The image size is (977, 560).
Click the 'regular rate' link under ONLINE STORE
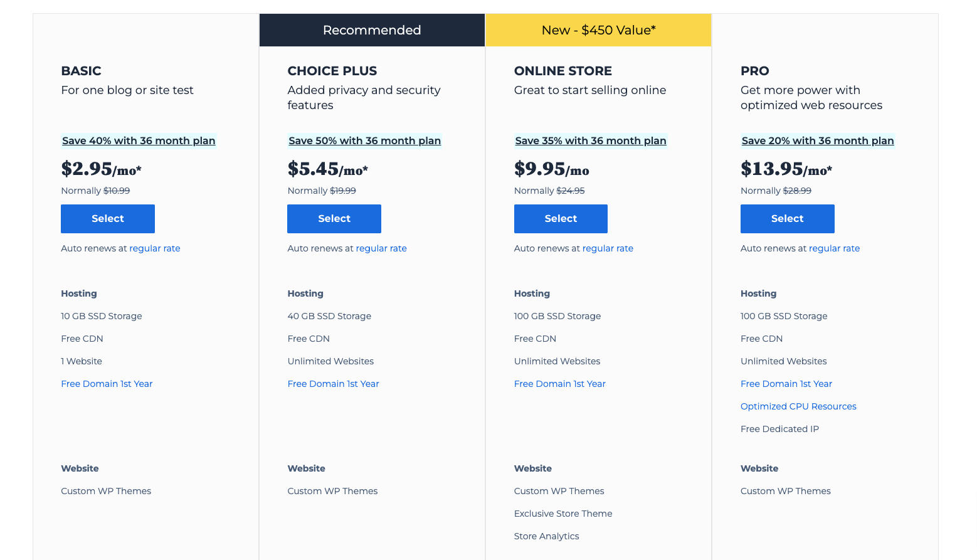[607, 248]
